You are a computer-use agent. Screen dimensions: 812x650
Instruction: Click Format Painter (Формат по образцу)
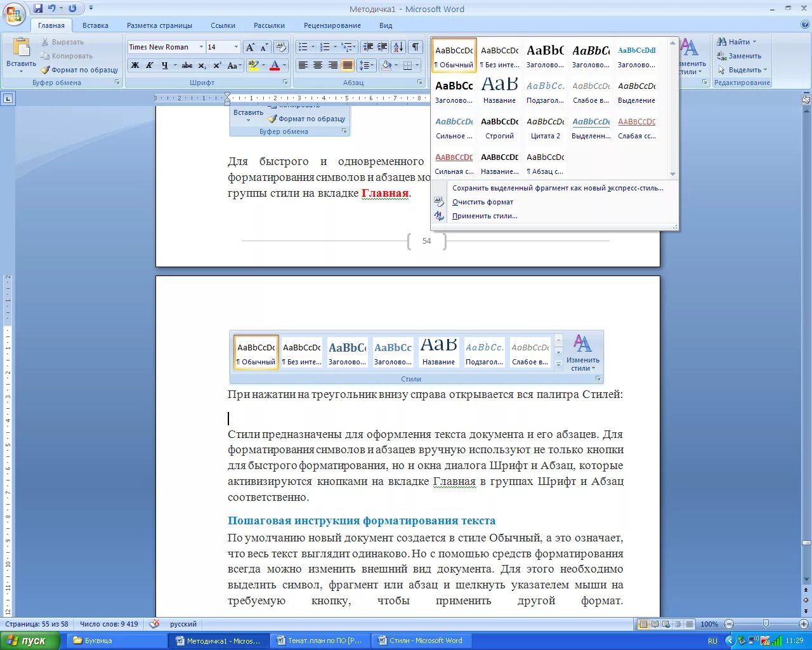coord(80,70)
